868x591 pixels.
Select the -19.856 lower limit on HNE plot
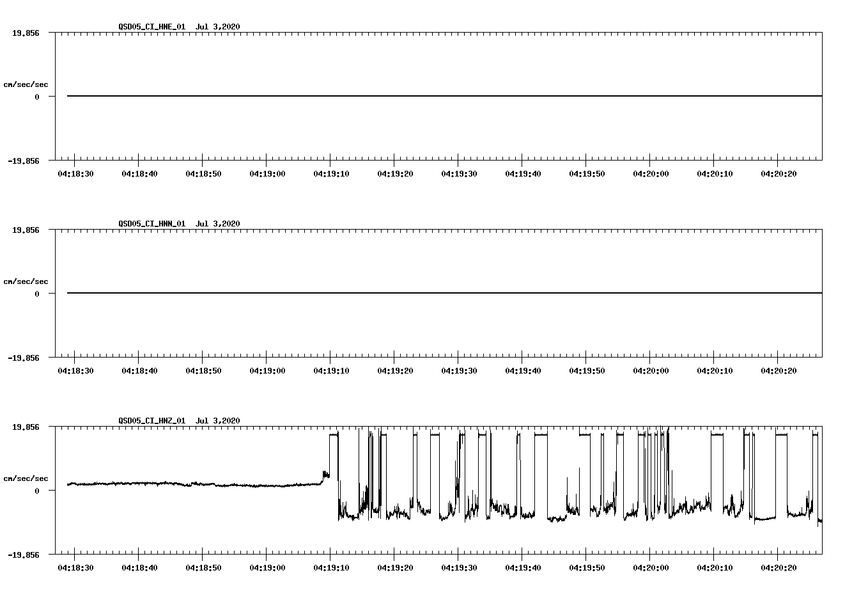[24, 161]
